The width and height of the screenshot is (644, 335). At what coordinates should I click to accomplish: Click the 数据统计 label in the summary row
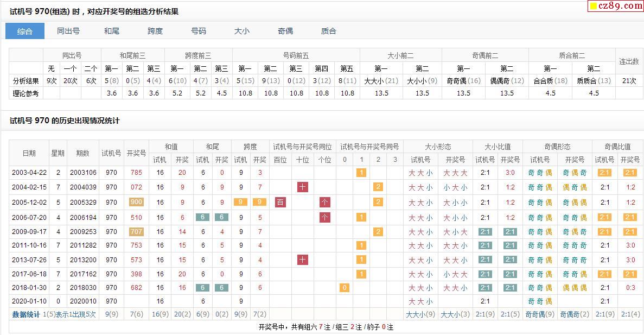tap(26, 314)
